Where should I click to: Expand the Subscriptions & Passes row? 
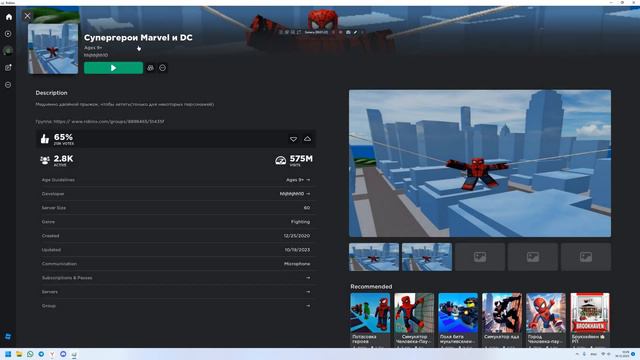(176, 278)
